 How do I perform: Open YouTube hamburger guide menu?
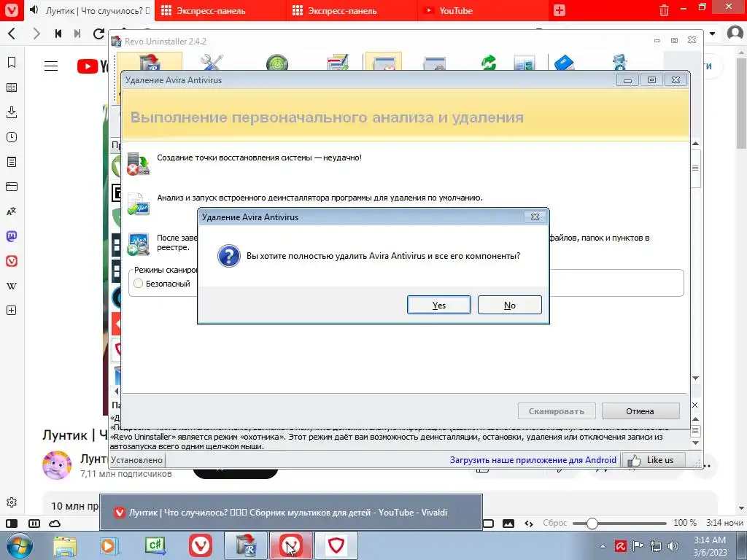[51, 66]
